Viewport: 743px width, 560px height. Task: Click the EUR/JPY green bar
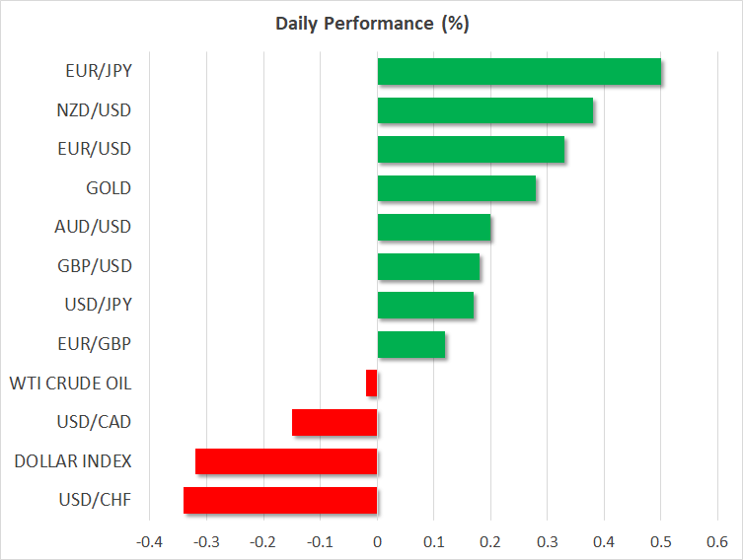tap(519, 72)
